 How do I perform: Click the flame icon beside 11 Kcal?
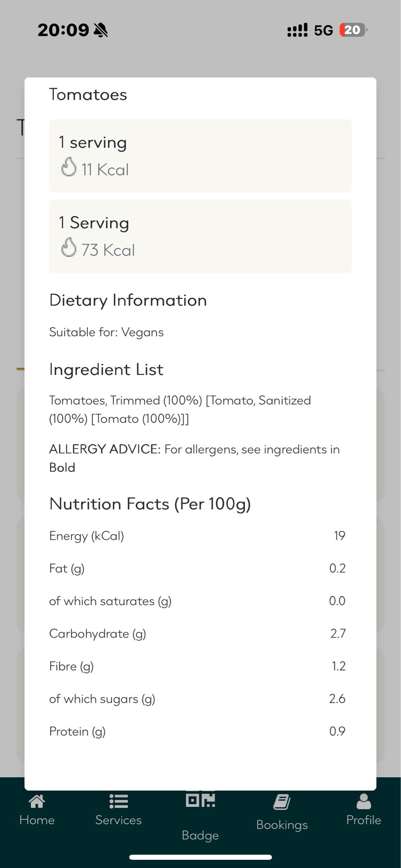[x=69, y=167]
